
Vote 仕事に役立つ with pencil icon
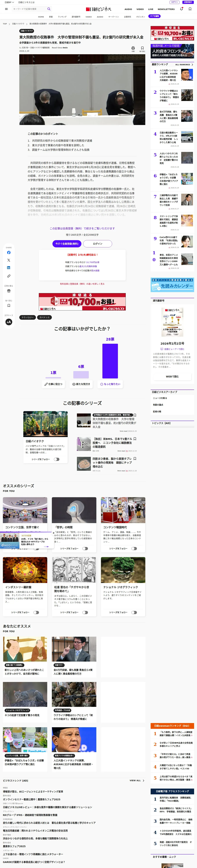coord(53,384)
